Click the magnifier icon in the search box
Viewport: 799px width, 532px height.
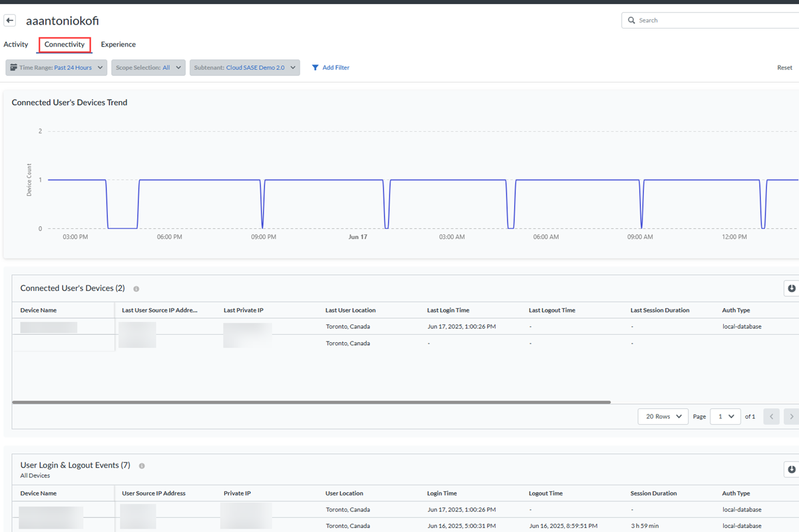pyautogui.click(x=631, y=21)
